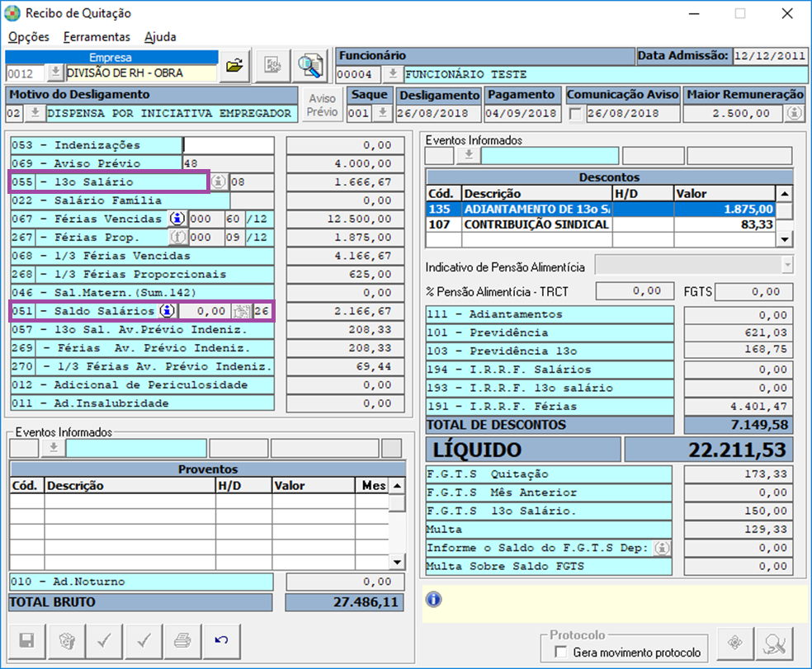Click info icon on Saldo Salários row
The width and height of the screenshot is (812, 669).
tap(167, 311)
